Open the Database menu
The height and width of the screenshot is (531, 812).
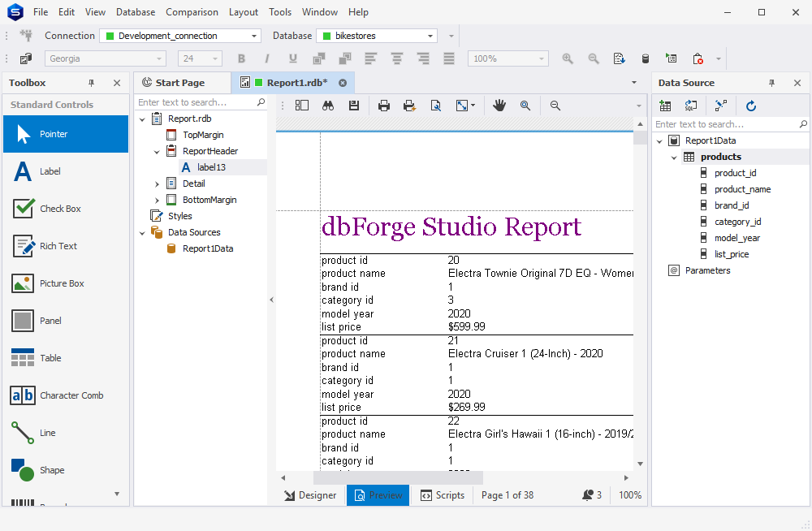tap(135, 12)
